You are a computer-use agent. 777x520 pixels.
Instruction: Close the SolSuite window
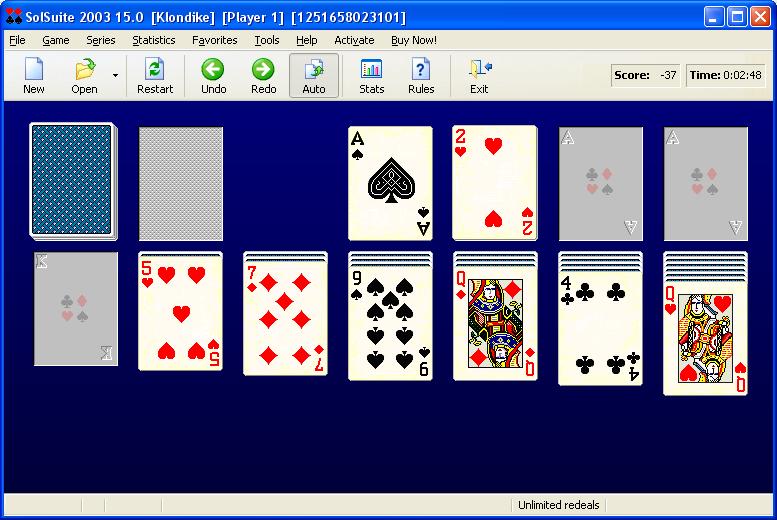coord(760,17)
